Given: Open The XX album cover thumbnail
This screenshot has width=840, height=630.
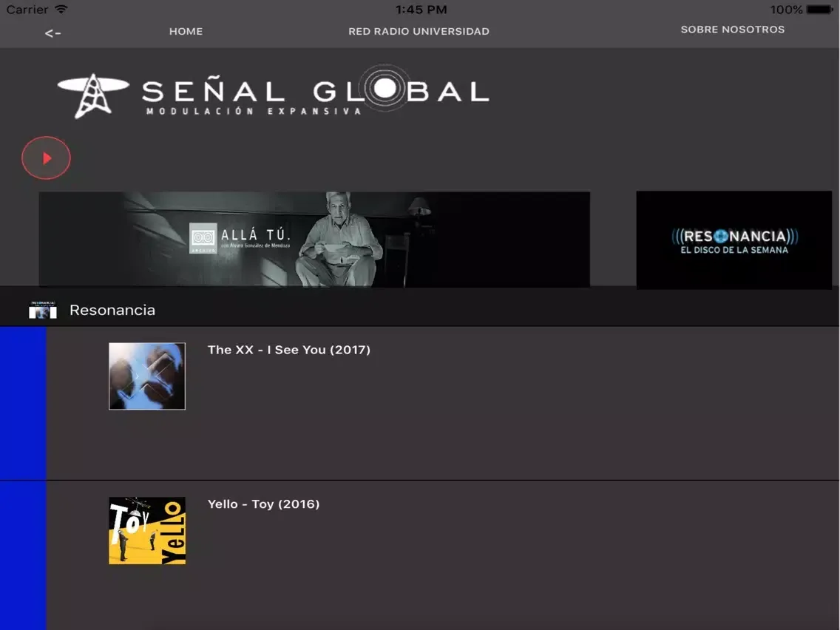Looking at the screenshot, I should (x=147, y=376).
